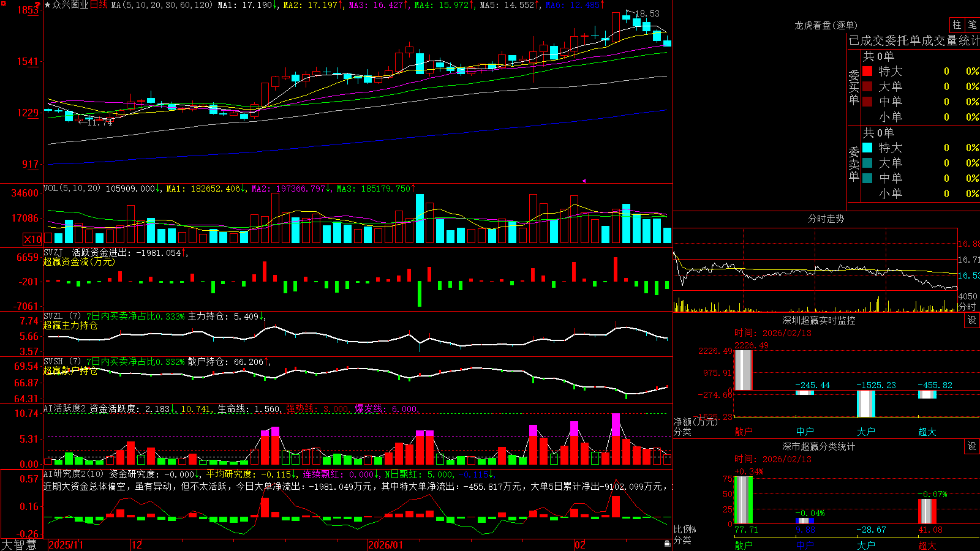The image size is (980, 551).
Task: Toggle the X10 volume scale box
Action: click(x=32, y=239)
